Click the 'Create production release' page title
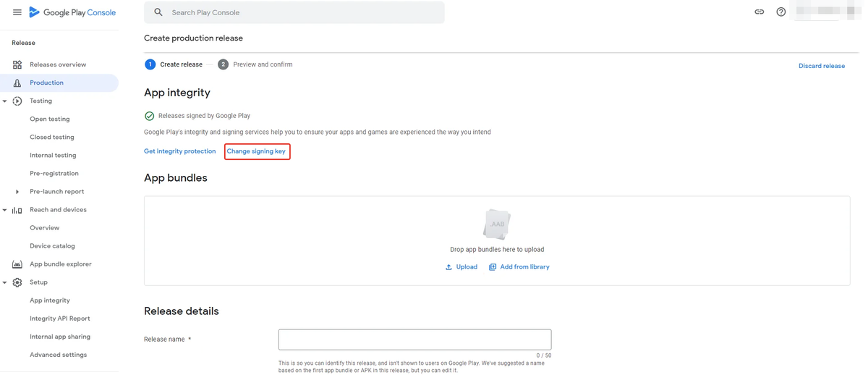 coord(193,38)
